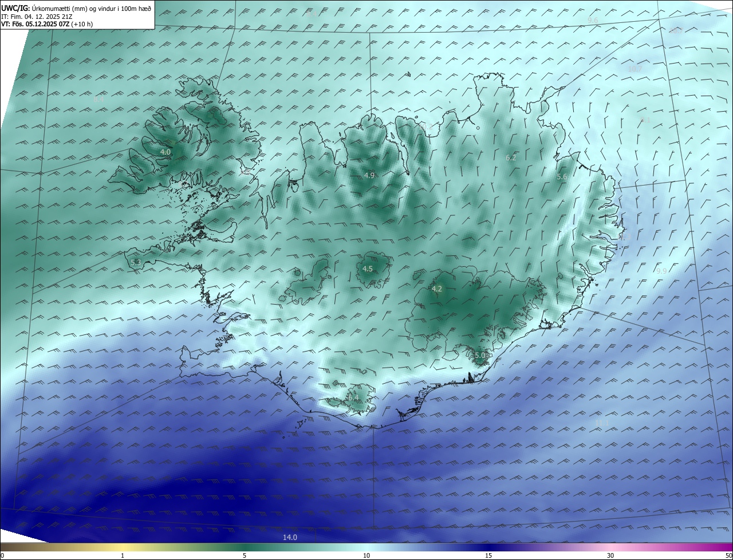Click the colorbar tick label 15
Screen dimensions: 733x560
pos(488,555)
